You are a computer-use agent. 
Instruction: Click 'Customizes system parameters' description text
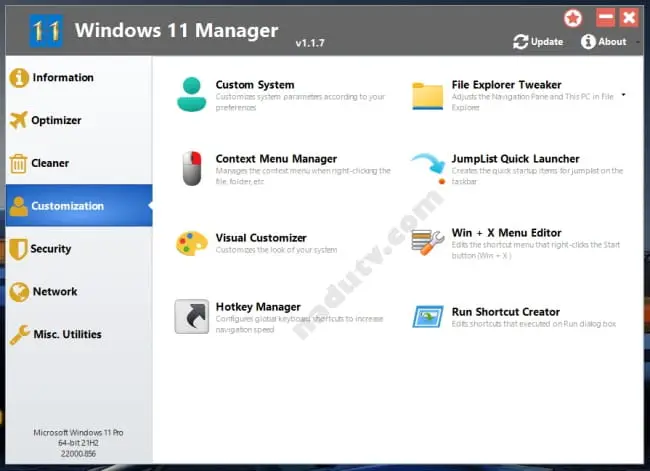tap(300, 102)
